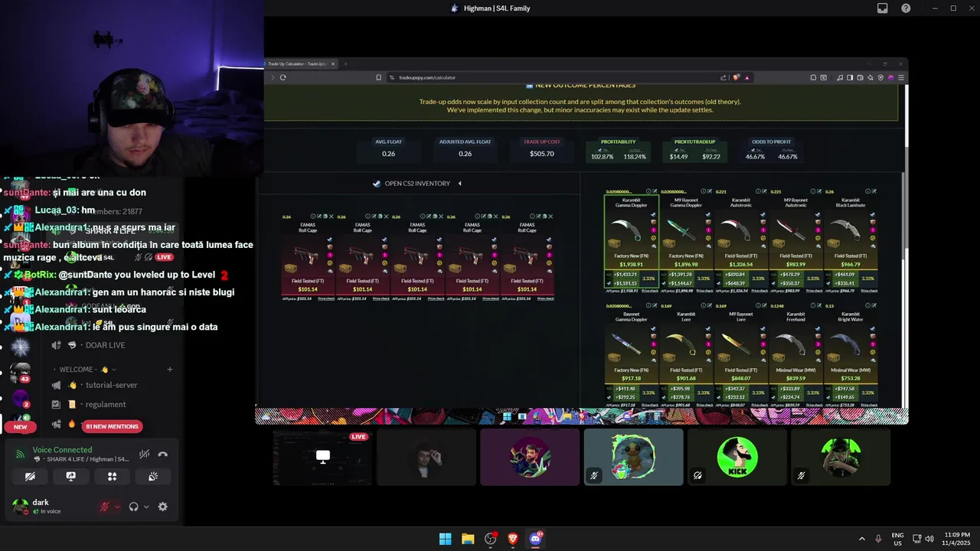The image size is (980, 551).
Task: Select Karambit Black Laminate outcome card
Action: 851,241
